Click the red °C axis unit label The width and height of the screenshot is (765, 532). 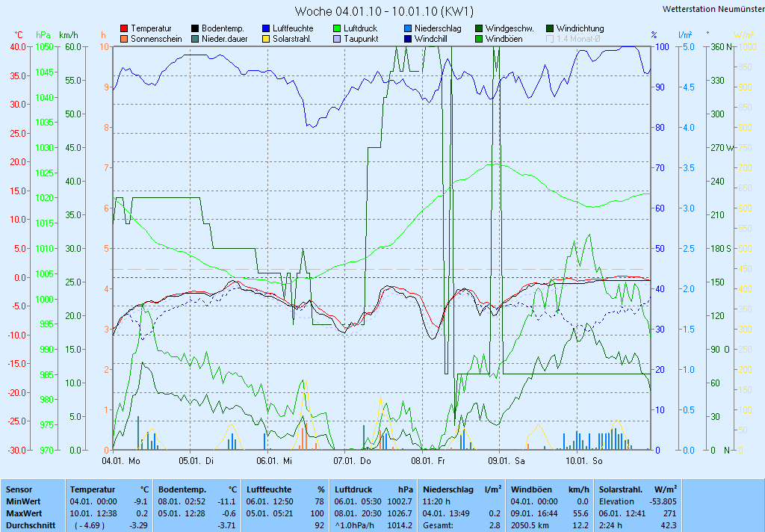(19, 35)
